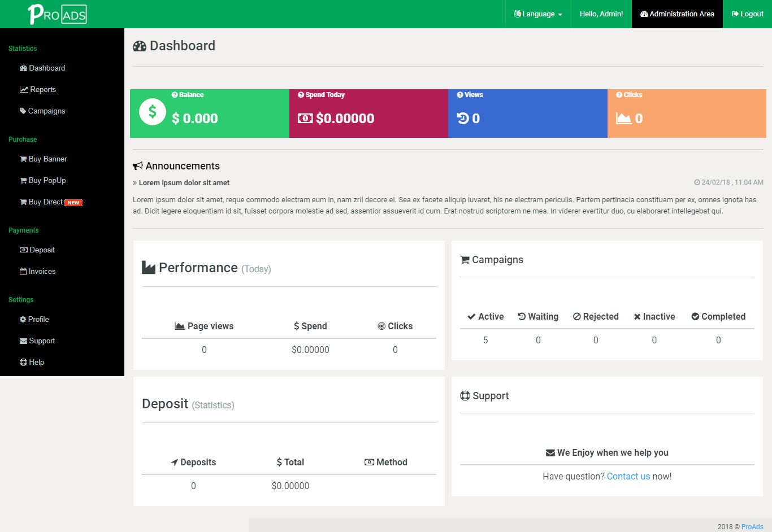The image size is (772, 532).
Task: Select Buy PopUp in the sidebar
Action: tap(43, 180)
